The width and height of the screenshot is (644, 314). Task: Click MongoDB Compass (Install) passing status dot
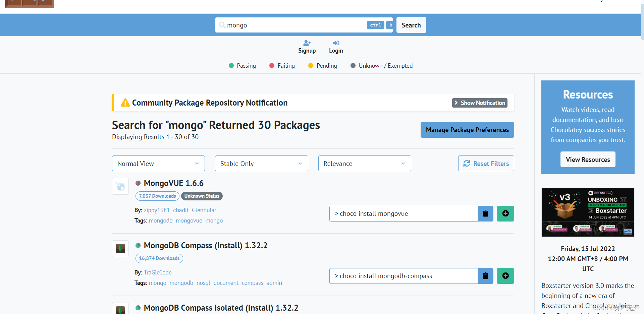138,245
